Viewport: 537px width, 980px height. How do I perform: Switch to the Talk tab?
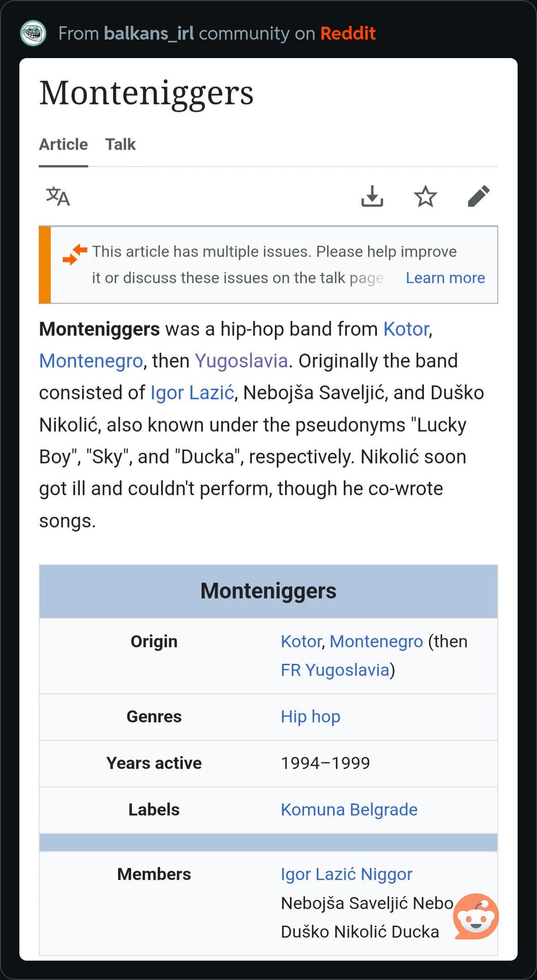[120, 145]
